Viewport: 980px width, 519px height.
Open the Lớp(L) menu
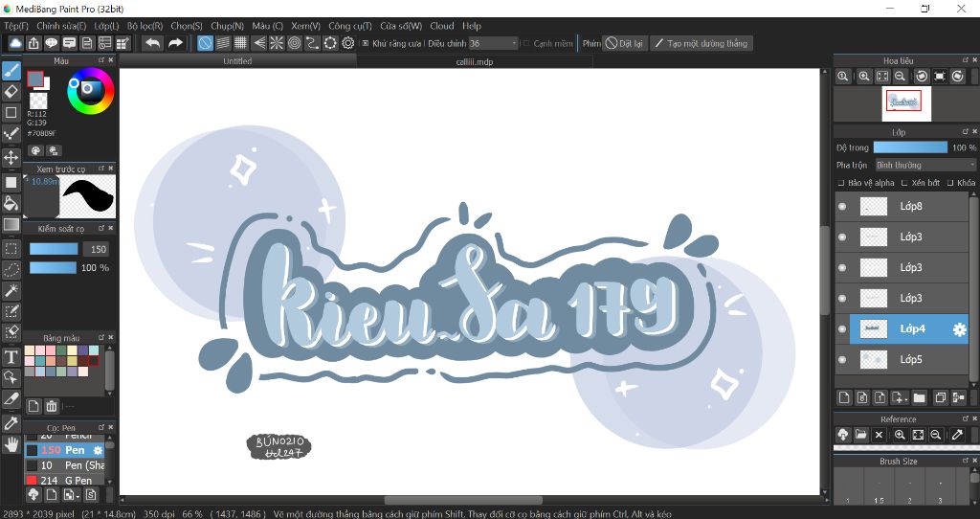point(106,26)
